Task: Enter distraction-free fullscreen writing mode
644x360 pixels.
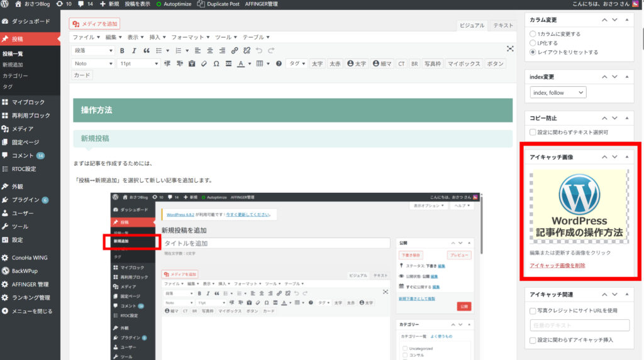Action: coord(510,49)
